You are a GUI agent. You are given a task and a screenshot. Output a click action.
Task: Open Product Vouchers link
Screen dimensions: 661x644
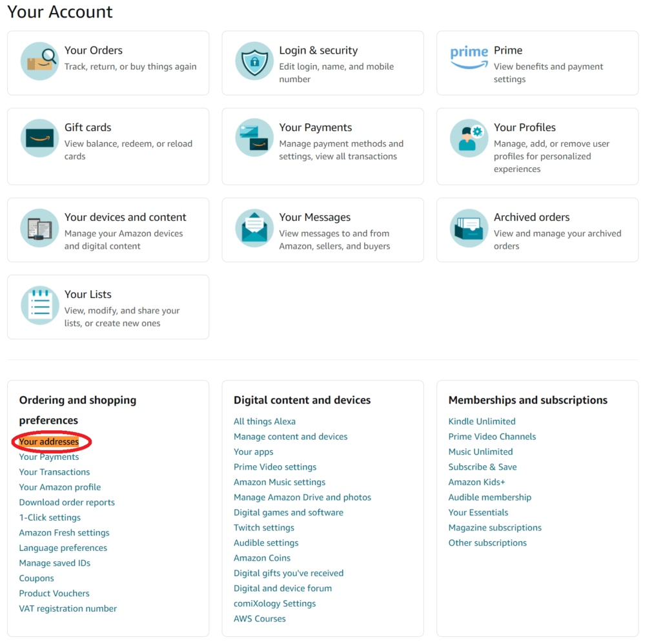point(54,594)
